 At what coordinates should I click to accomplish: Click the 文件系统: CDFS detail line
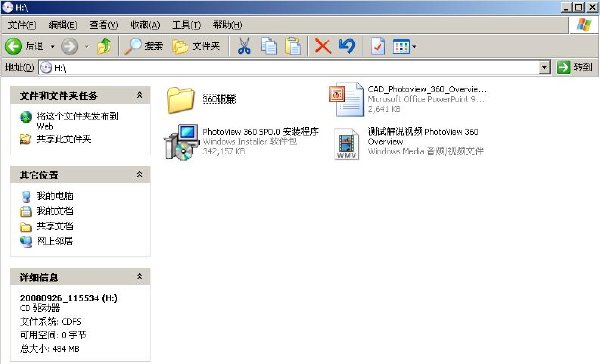(x=51, y=322)
